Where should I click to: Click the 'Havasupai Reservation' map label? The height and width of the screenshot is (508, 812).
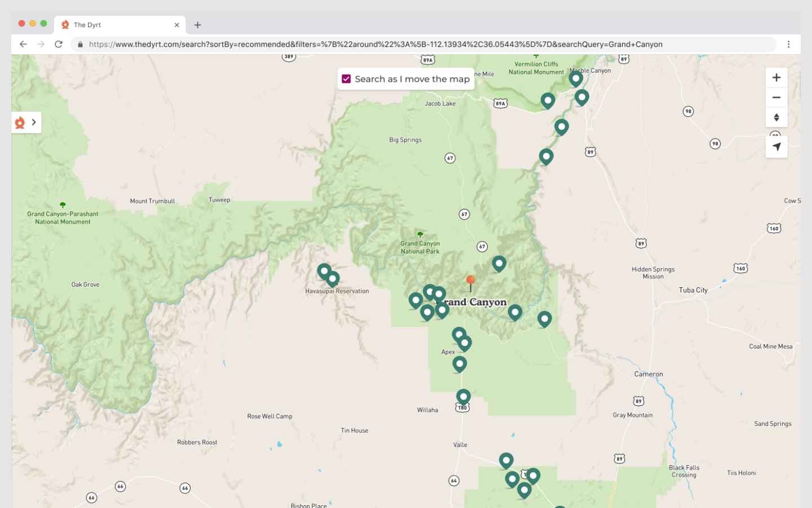tap(337, 291)
